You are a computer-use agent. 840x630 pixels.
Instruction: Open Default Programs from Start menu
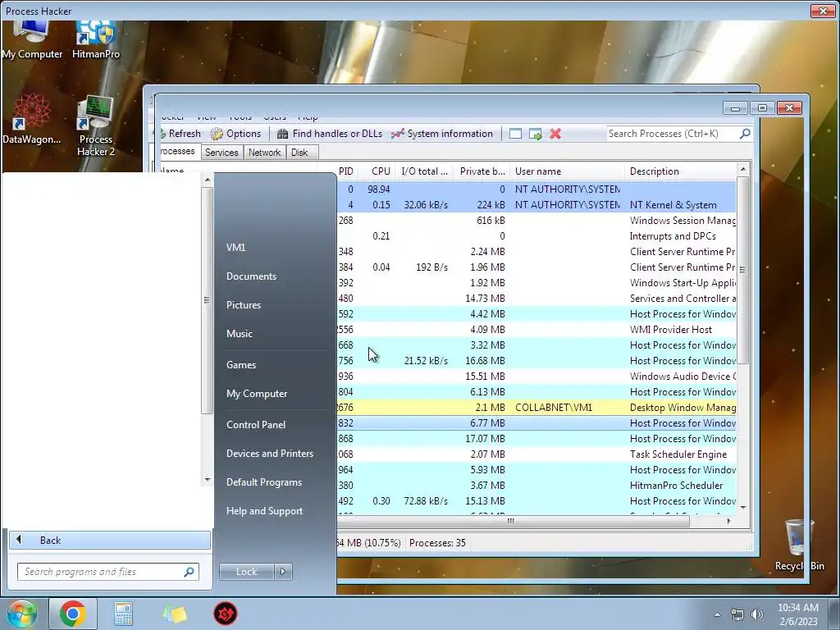(263, 482)
